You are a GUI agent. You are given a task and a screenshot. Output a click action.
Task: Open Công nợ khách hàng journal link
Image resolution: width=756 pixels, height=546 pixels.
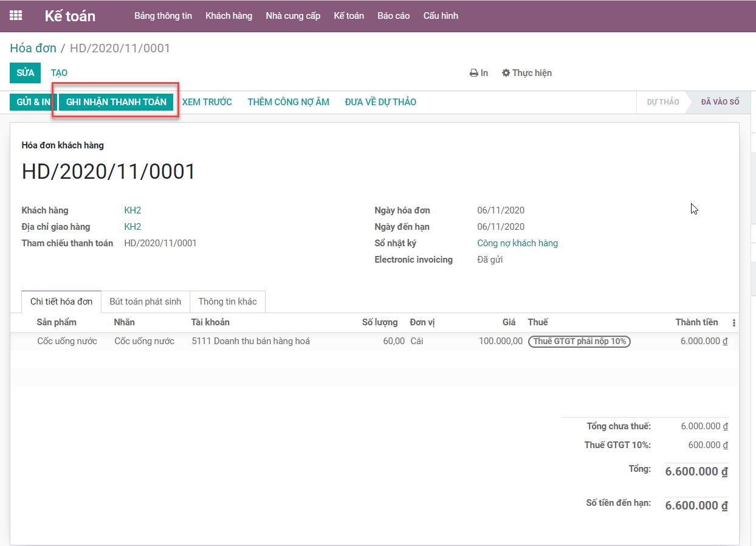(x=517, y=243)
